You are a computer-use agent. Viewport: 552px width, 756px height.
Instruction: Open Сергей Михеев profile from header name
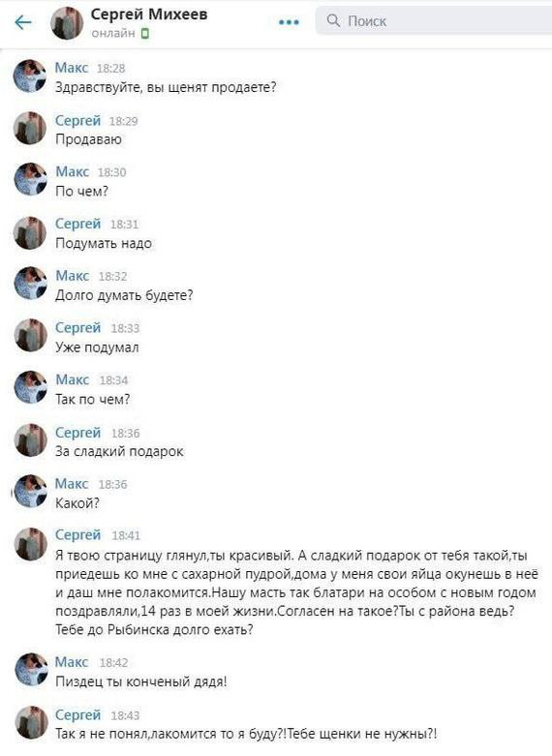point(149,15)
